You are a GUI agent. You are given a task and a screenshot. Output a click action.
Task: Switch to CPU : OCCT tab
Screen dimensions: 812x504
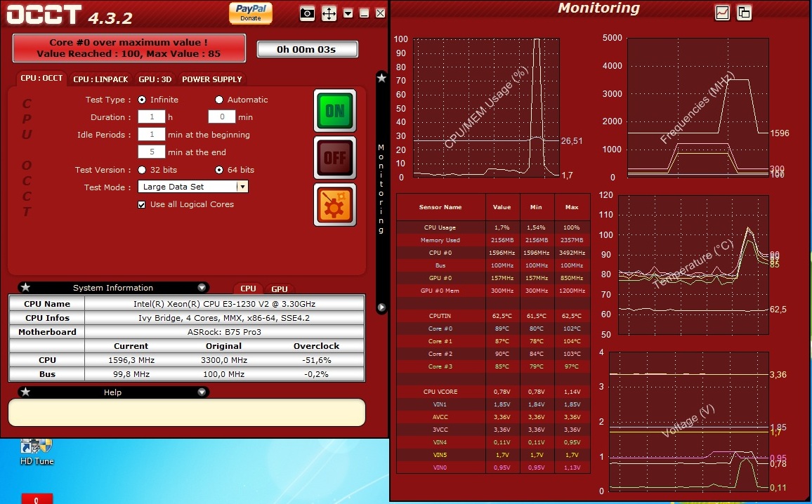click(41, 78)
